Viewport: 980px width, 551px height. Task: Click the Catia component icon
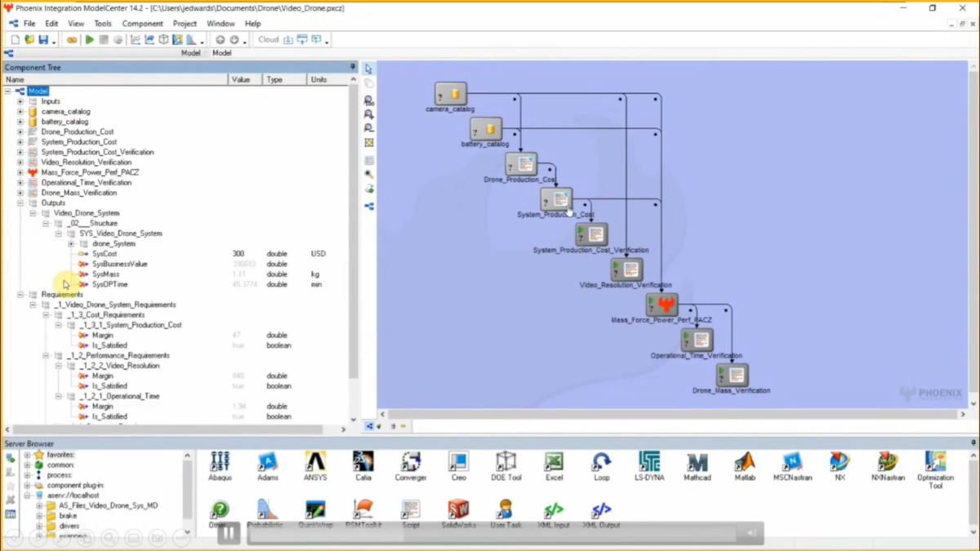tap(363, 467)
